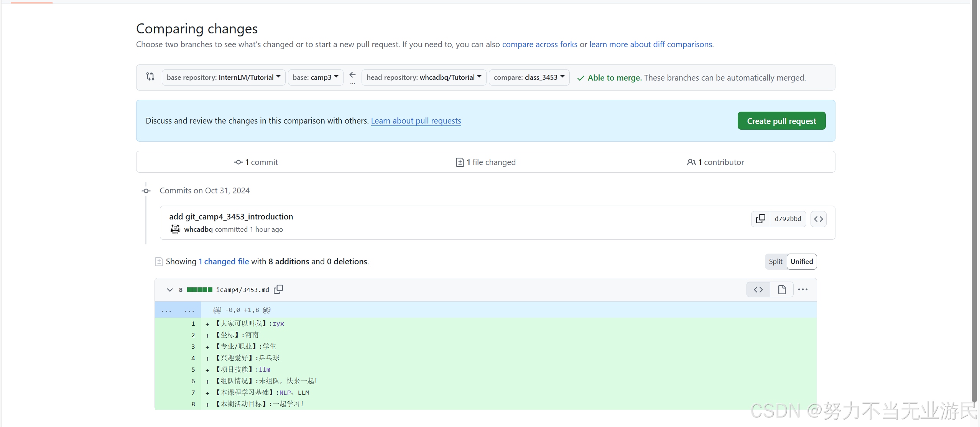Click the compare branches swap icon
The image size is (980, 427).
pyautogui.click(x=150, y=77)
